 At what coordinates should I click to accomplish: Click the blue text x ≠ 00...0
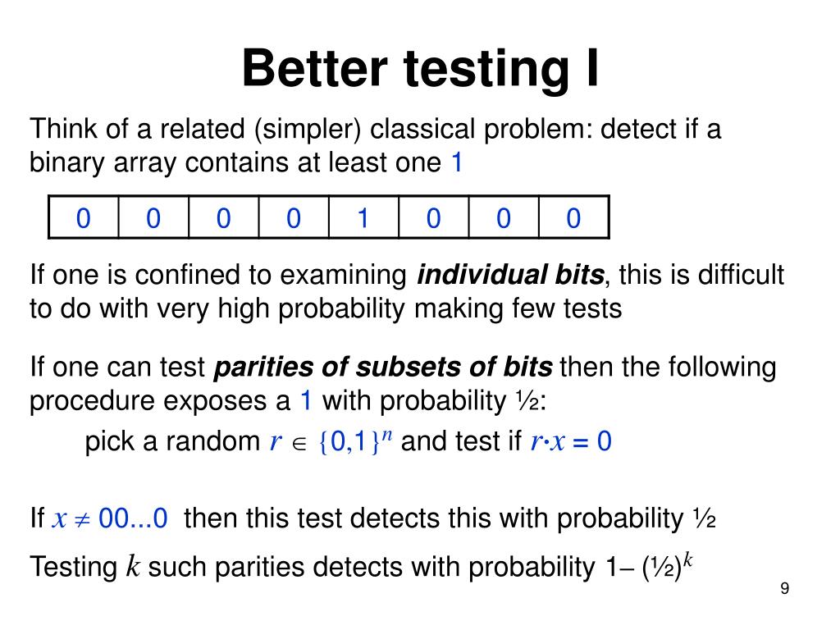110,518
